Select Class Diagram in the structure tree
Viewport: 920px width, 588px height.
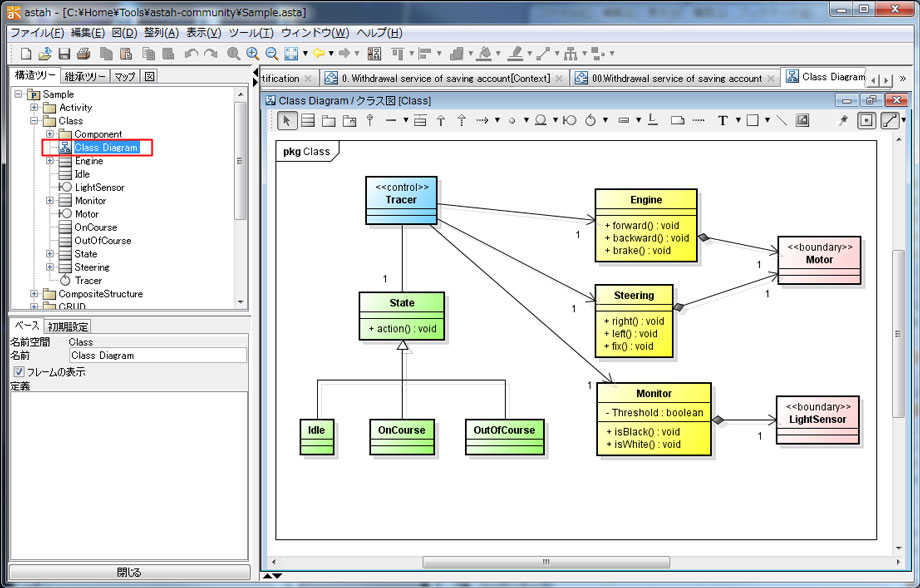pos(106,148)
